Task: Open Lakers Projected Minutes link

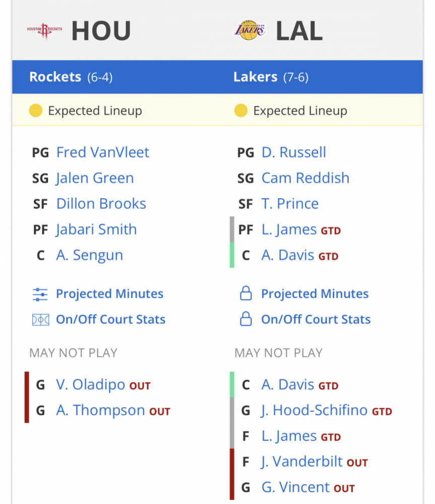Action: [x=315, y=294]
